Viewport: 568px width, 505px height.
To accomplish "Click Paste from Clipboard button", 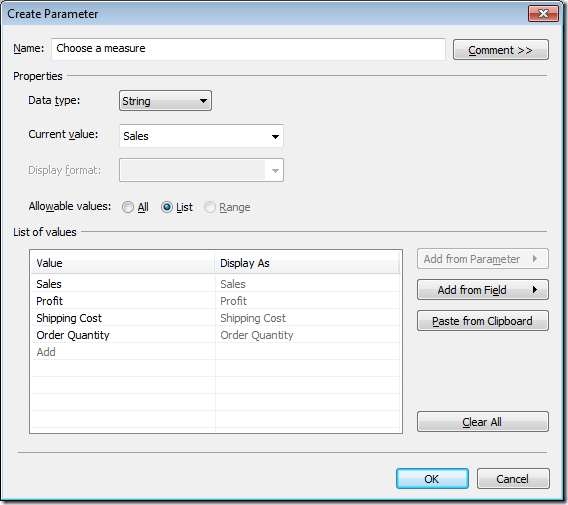I will [483, 321].
